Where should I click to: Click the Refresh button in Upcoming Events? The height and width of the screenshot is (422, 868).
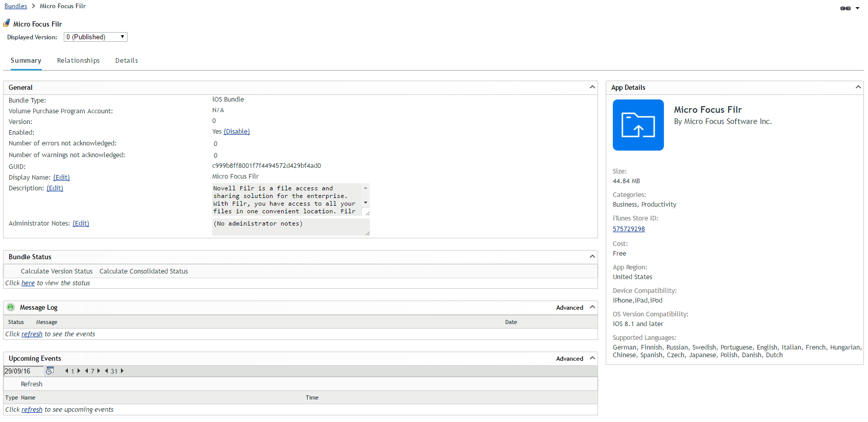click(32, 384)
